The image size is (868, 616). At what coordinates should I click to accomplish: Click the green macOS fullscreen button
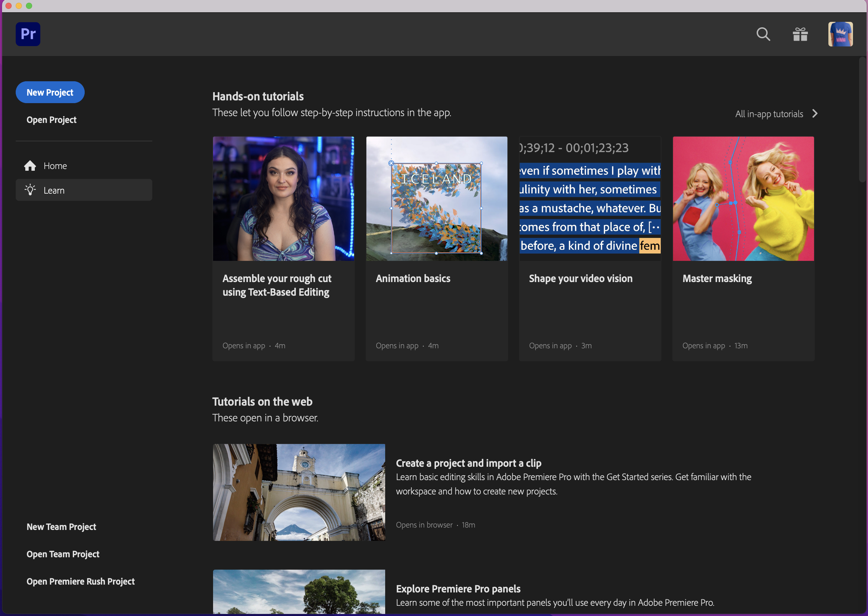click(x=29, y=6)
